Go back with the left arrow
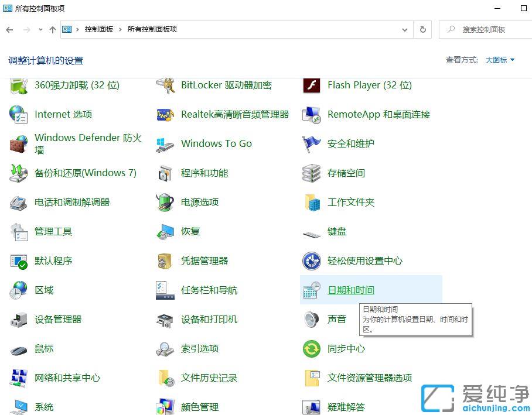 pos(9,30)
